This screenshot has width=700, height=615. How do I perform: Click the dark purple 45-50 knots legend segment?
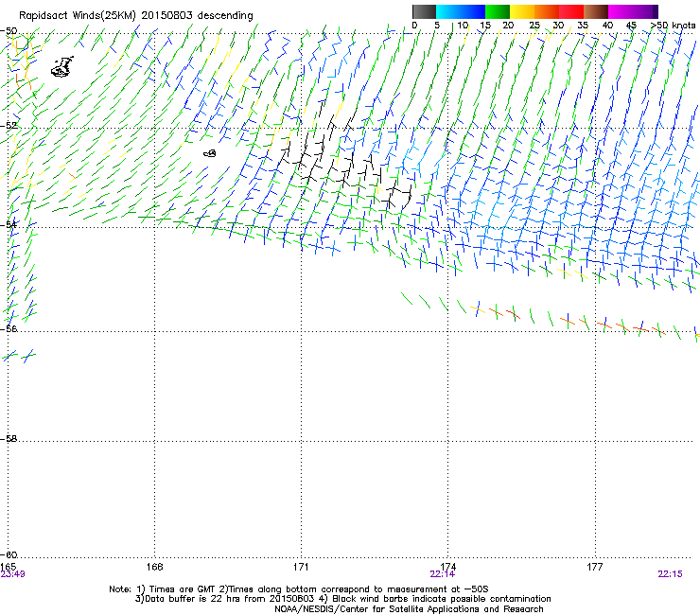(x=645, y=11)
